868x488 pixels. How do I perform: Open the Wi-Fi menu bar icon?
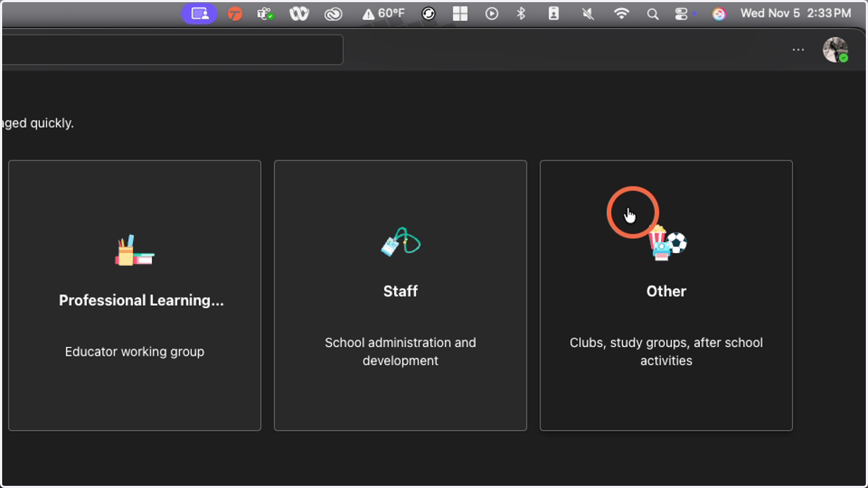[621, 14]
